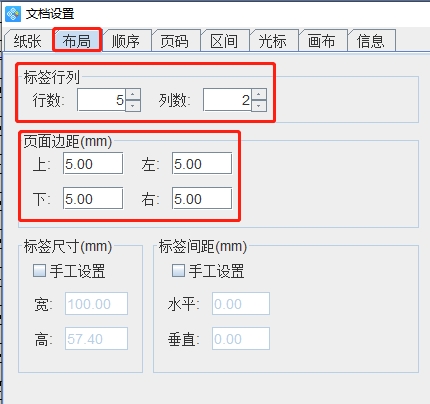The height and width of the screenshot is (404, 430).
Task: Click the 左 page margin field
Action: click(202, 163)
